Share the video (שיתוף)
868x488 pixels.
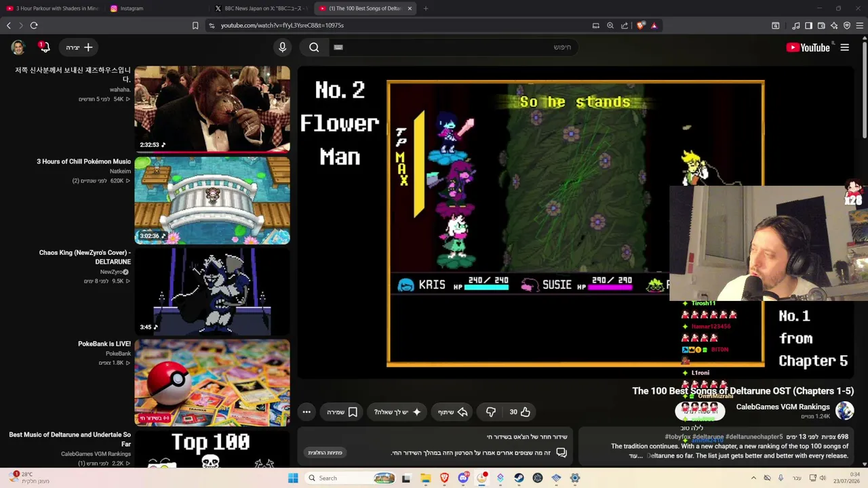pos(453,412)
